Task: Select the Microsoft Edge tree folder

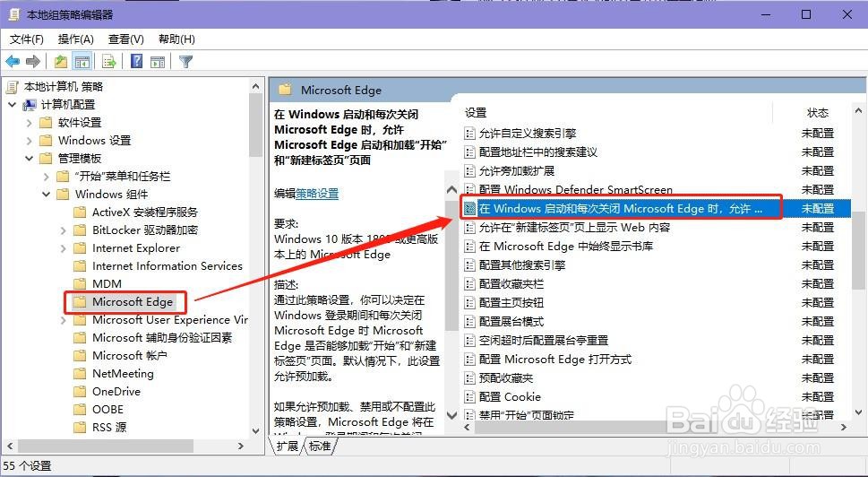Action: (x=133, y=302)
